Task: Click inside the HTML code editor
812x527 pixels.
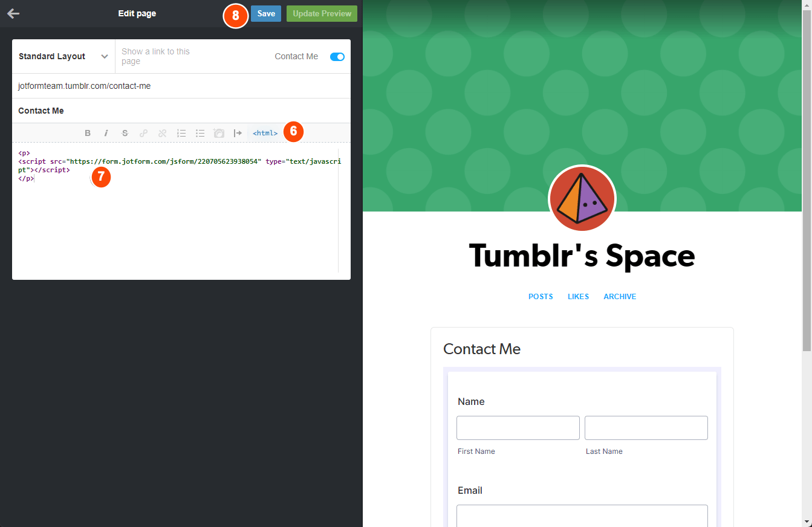Action: (x=178, y=212)
